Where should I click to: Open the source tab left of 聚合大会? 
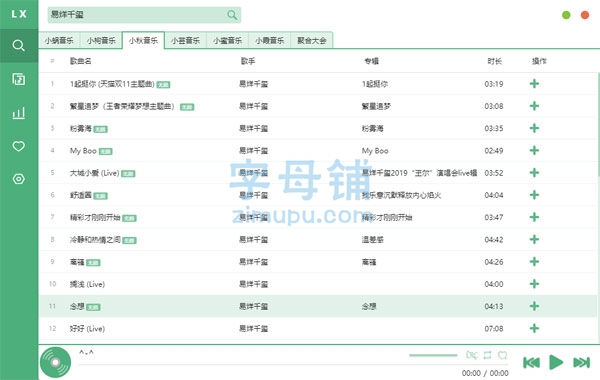click(269, 41)
